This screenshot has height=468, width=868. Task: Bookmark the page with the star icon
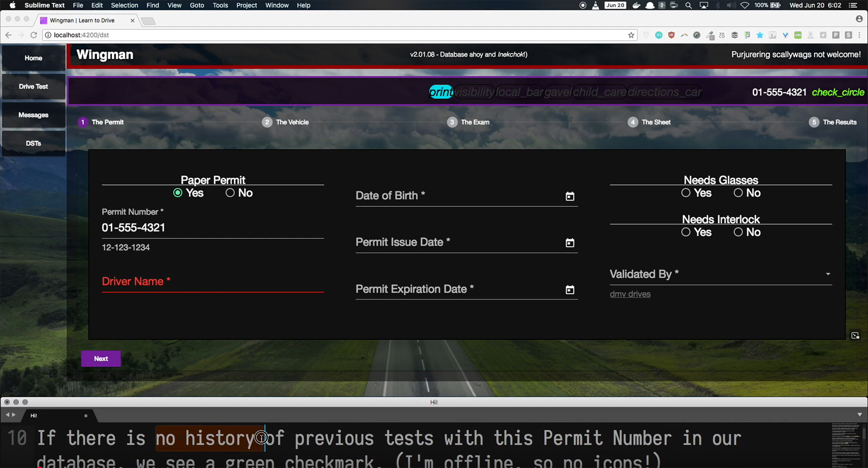point(631,35)
